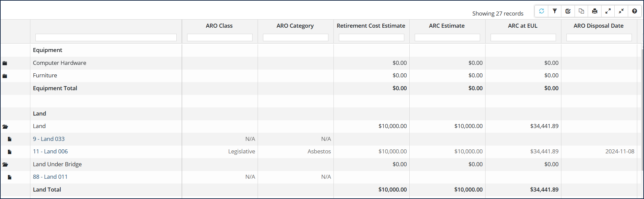Focus the ARO Disposal Date filter box

click(599, 38)
